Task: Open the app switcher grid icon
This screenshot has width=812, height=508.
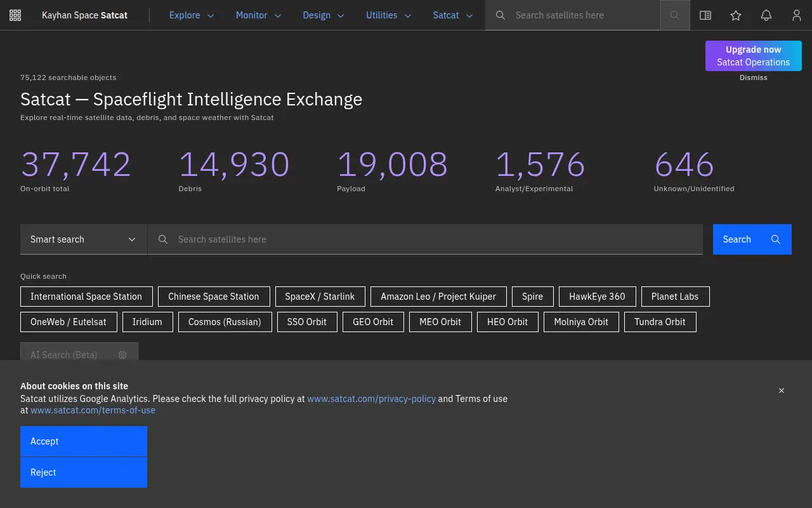Action: [15, 15]
